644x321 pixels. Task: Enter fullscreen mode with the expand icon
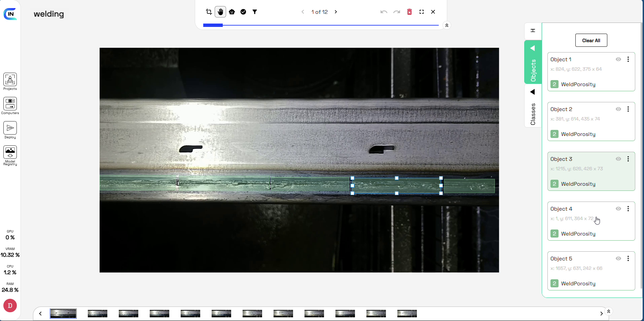click(x=422, y=12)
